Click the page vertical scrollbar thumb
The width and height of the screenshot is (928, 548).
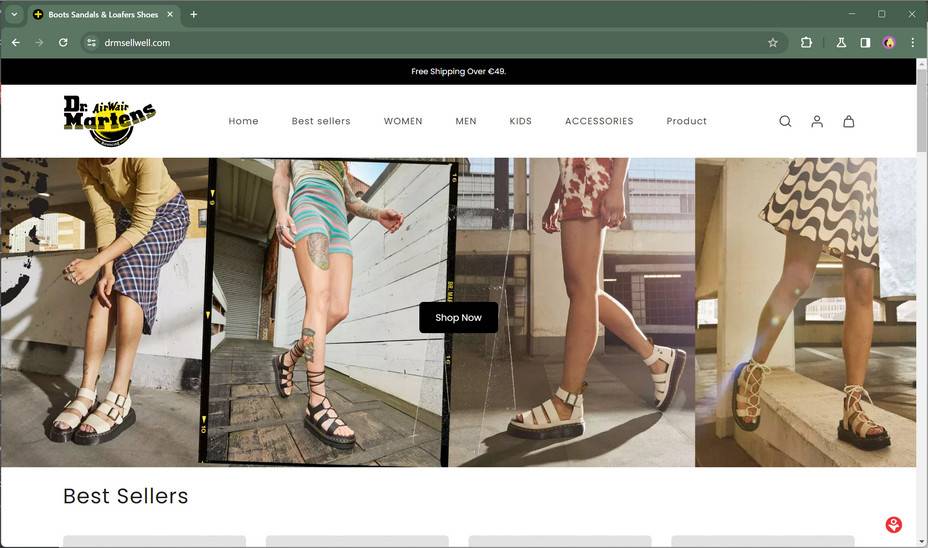point(922,109)
